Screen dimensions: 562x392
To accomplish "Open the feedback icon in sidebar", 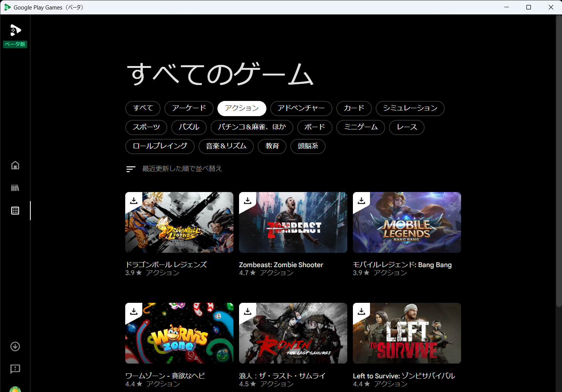I will (15, 368).
